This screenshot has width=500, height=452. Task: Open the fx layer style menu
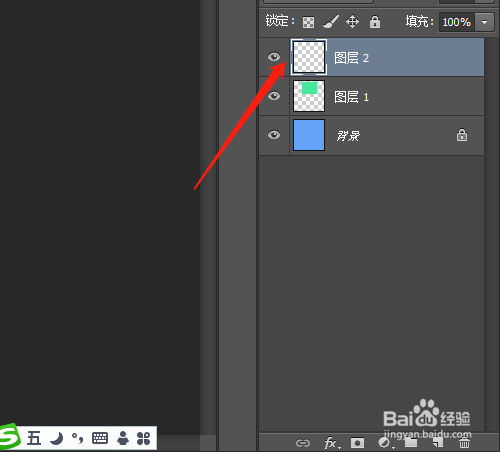click(x=332, y=443)
